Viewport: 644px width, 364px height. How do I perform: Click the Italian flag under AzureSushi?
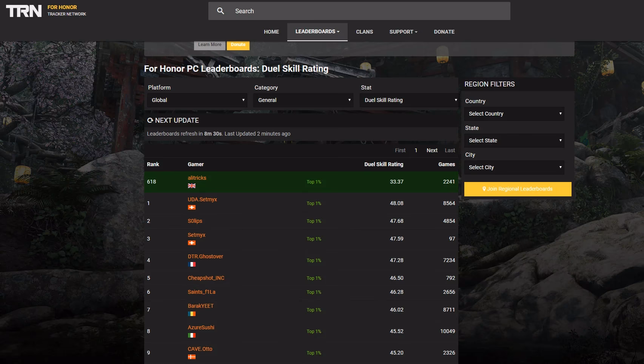point(192,335)
